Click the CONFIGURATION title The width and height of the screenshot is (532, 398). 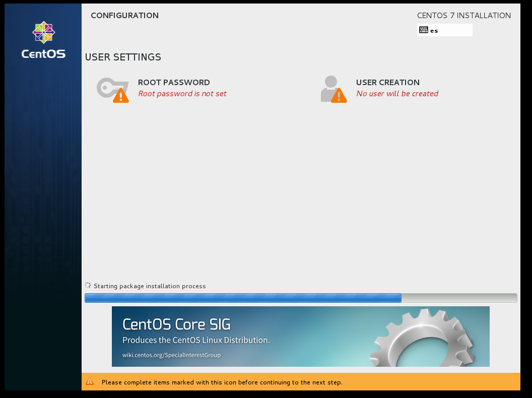pyautogui.click(x=124, y=16)
